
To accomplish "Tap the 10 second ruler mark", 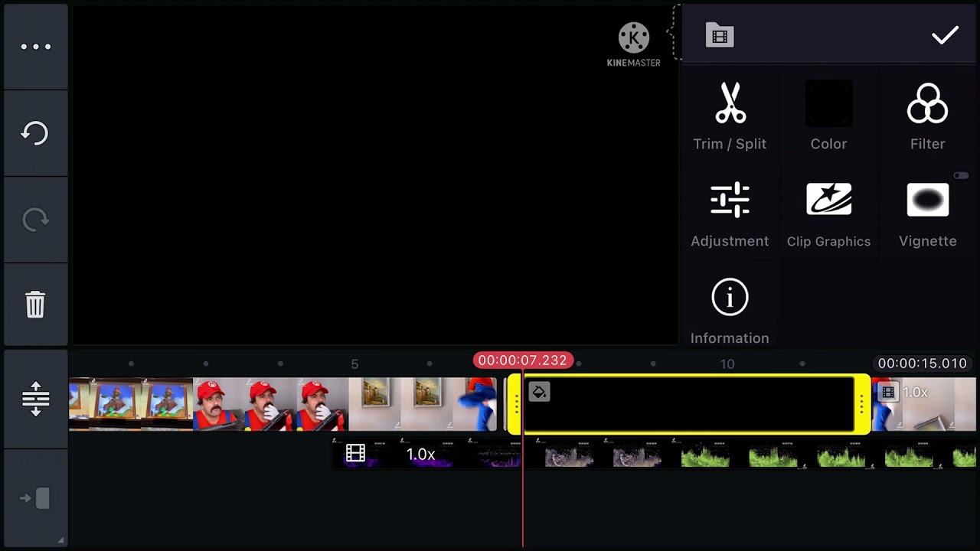I will pos(727,364).
